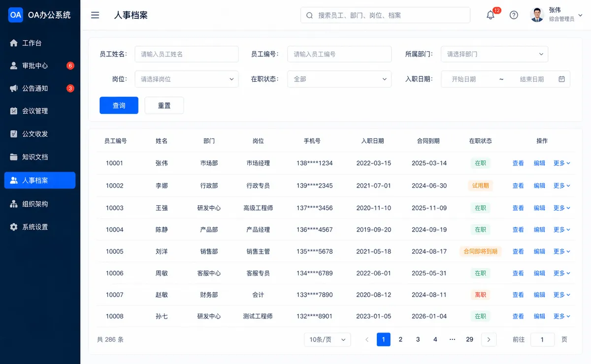The width and height of the screenshot is (591, 364).
Task: Open the 岗位 position dropdown
Action: tap(187, 79)
